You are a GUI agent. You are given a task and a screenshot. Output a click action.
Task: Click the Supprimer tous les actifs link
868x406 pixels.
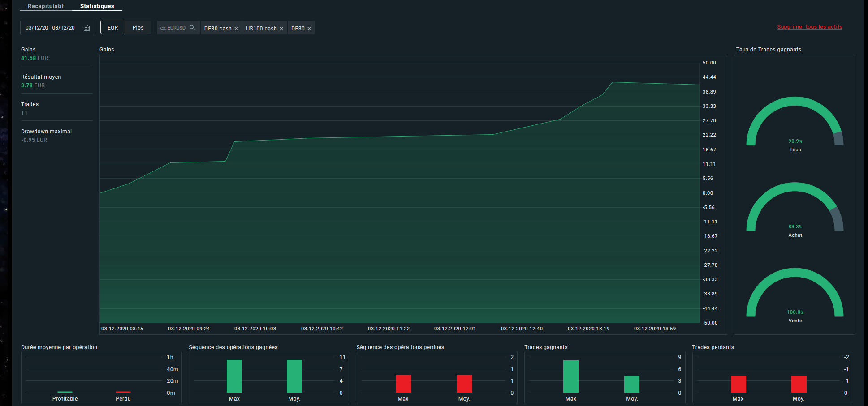pyautogui.click(x=809, y=27)
